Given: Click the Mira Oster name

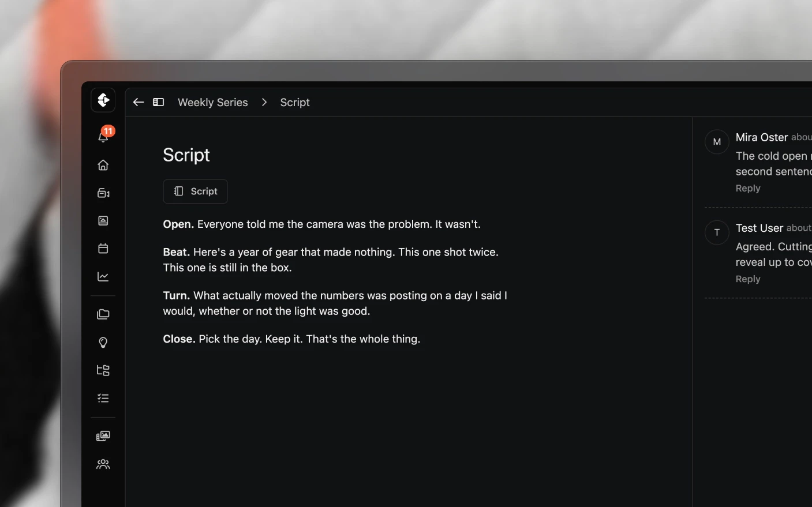Looking at the screenshot, I should click(x=762, y=137).
